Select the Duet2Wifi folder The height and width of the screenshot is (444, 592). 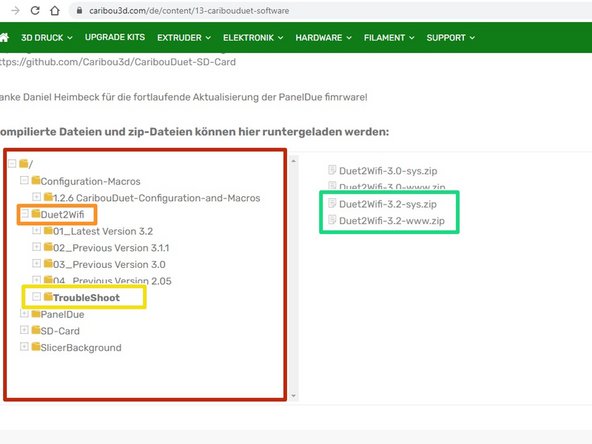(62, 214)
